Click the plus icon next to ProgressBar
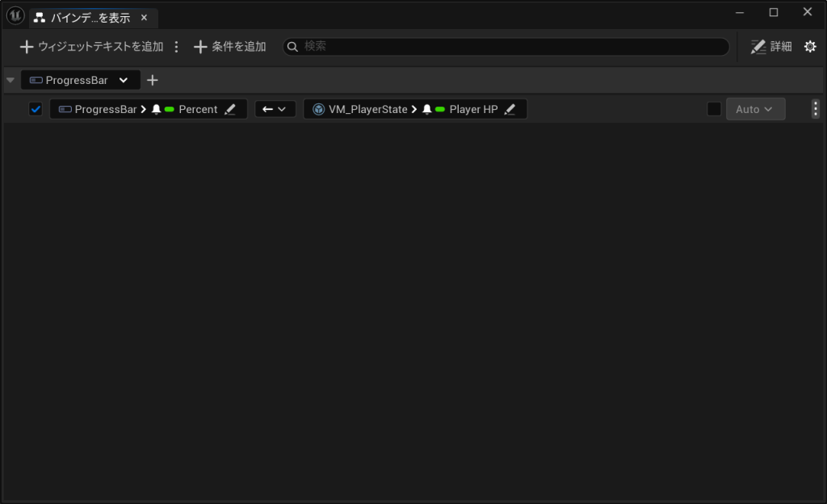Image resolution: width=827 pixels, height=504 pixels. [153, 80]
